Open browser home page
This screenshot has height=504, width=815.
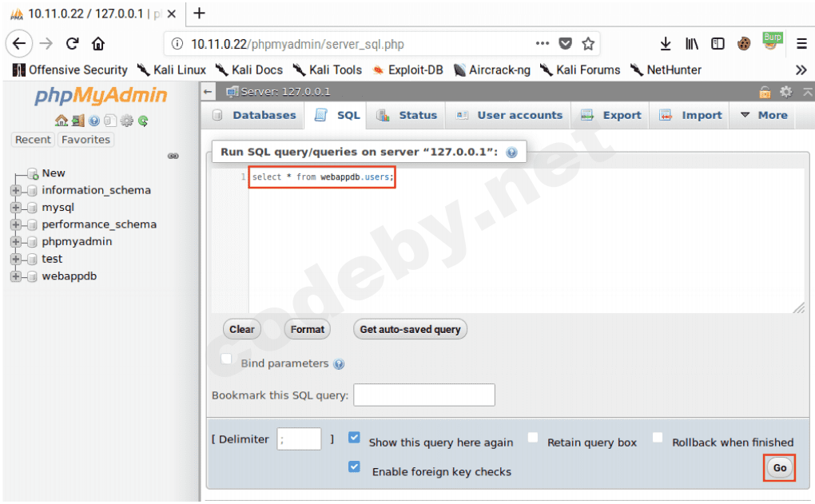pyautogui.click(x=98, y=44)
